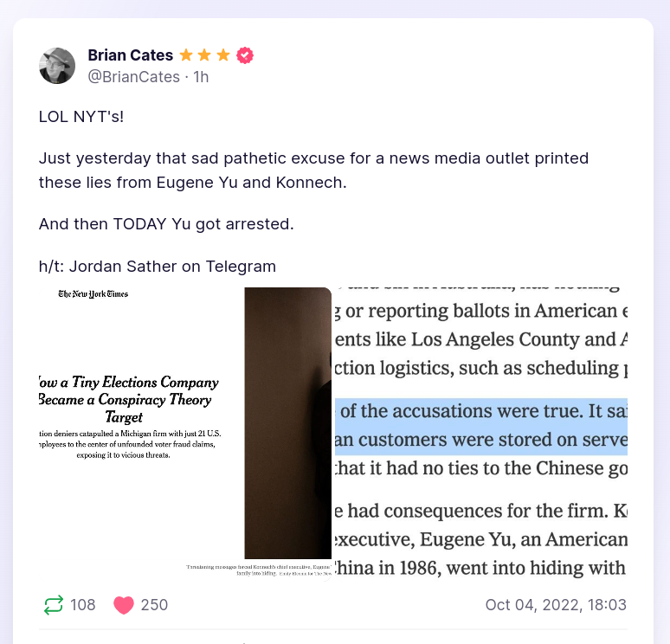This screenshot has height=644, width=670.
Task: Open the @BrianCates handle link
Action: tap(133, 77)
